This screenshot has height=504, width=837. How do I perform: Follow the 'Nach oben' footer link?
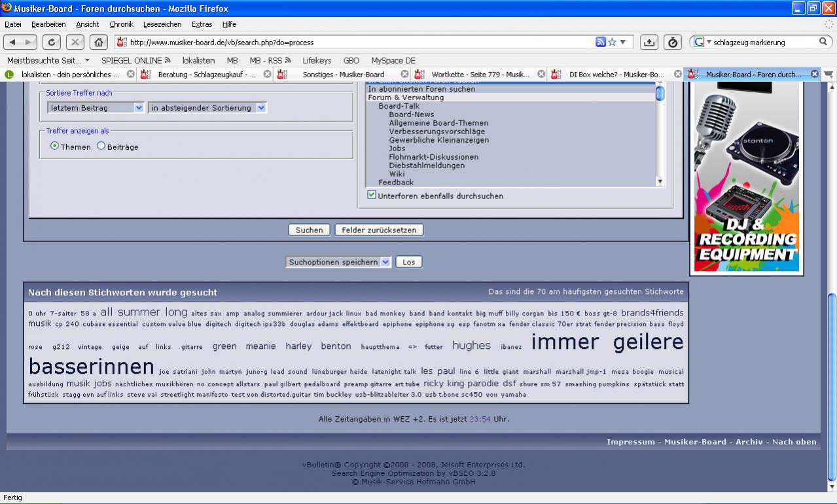tap(794, 442)
